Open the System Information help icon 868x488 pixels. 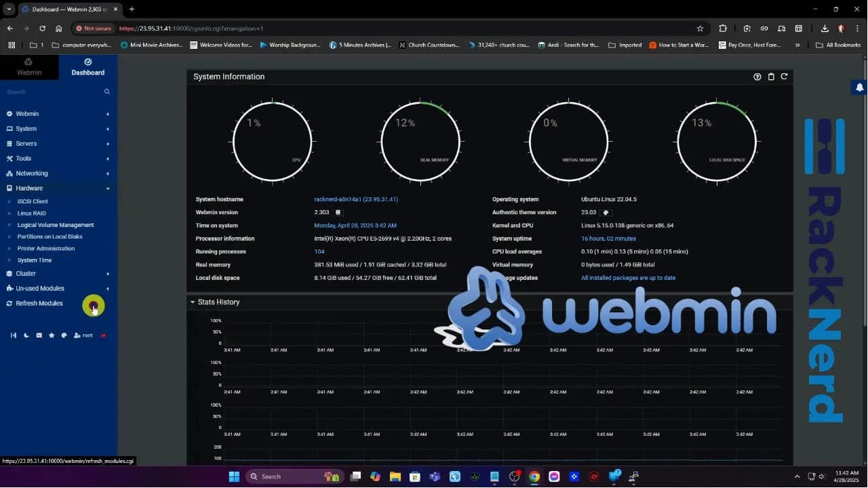(x=757, y=77)
